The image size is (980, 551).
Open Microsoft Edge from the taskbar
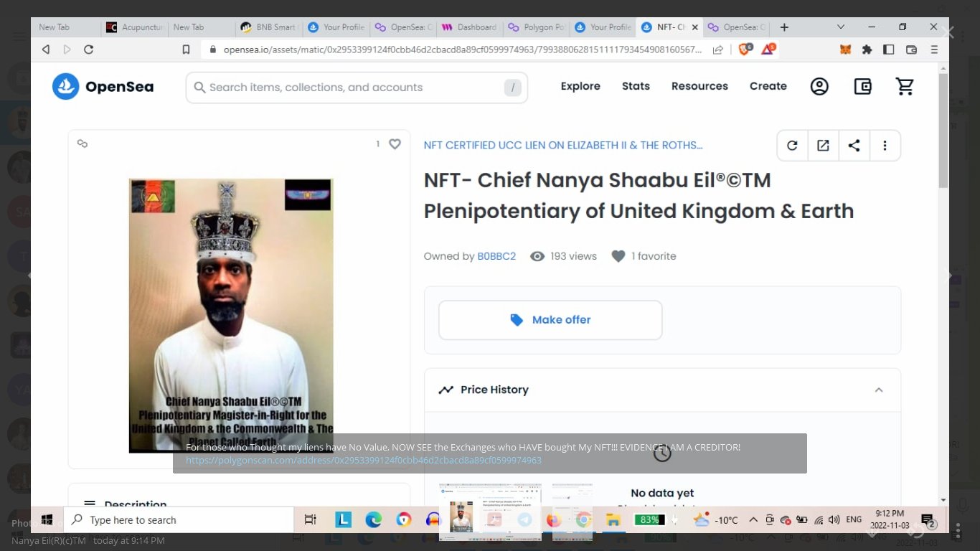[373, 519]
